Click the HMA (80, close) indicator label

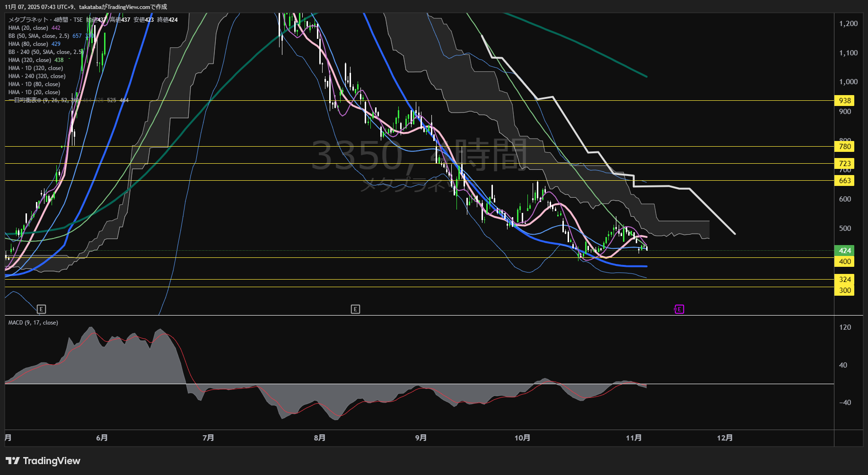[28, 44]
